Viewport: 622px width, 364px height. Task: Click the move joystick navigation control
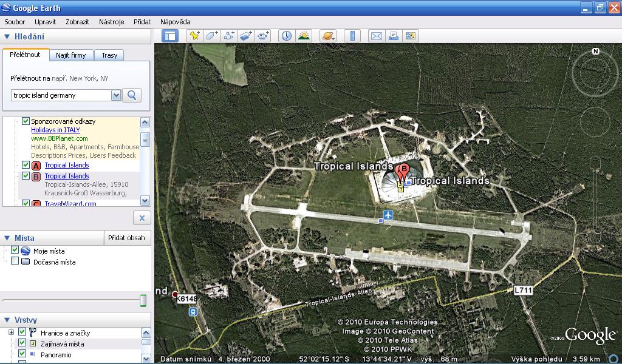[x=595, y=121]
